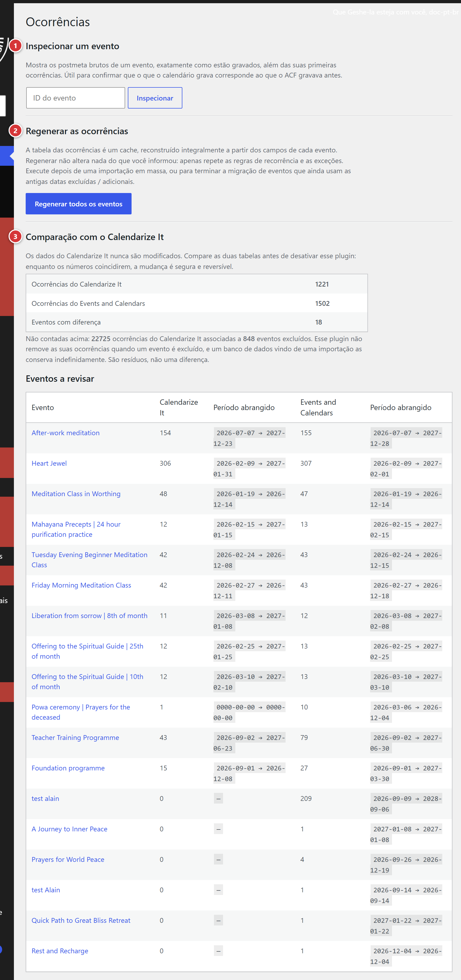Open Offering to the Spiritual Guide 10th link
Viewport: 461px width, 980px height.
coord(87,681)
